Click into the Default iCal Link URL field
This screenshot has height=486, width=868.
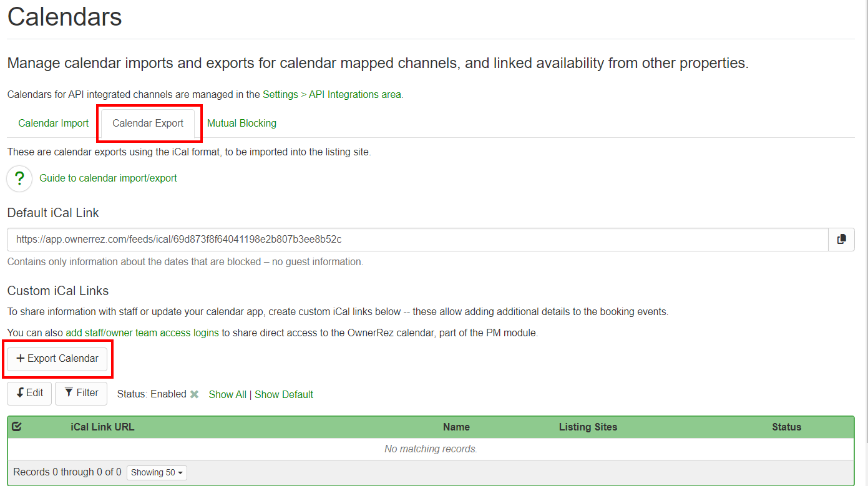417,240
